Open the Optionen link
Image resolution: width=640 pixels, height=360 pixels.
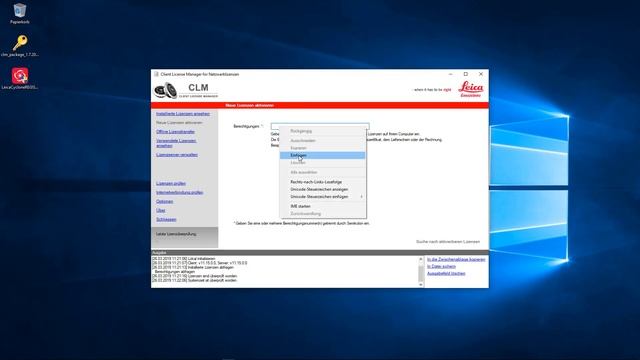(164, 202)
